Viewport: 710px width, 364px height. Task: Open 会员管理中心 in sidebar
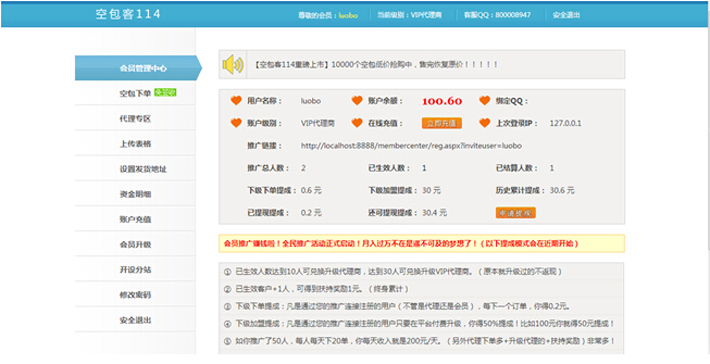click(138, 68)
